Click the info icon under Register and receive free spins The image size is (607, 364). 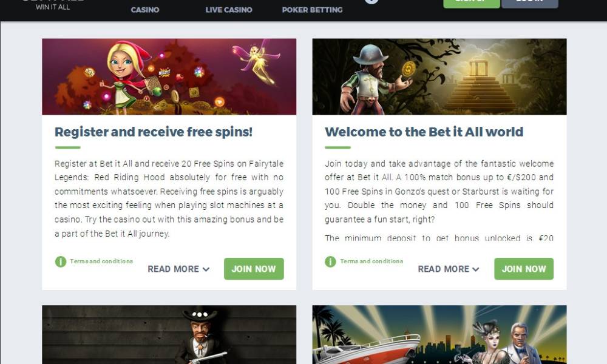(x=60, y=262)
